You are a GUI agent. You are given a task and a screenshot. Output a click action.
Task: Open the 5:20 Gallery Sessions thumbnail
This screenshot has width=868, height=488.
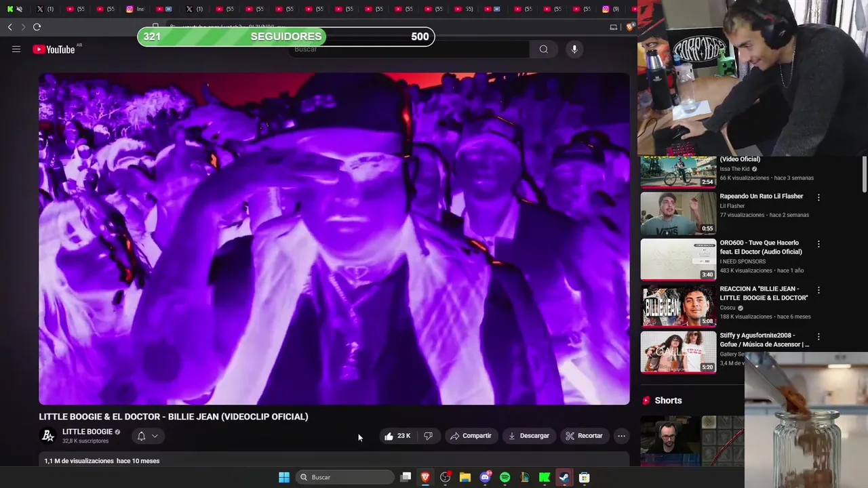(x=678, y=352)
